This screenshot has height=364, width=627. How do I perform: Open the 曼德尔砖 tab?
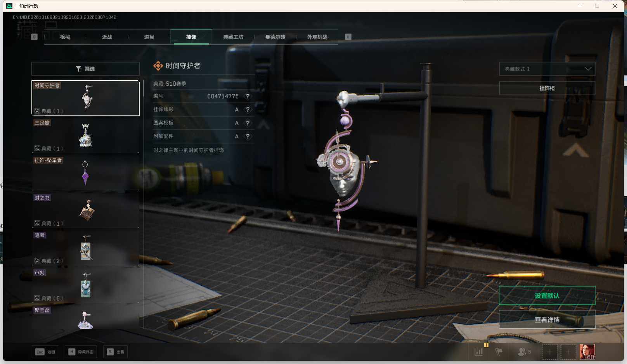[275, 37]
